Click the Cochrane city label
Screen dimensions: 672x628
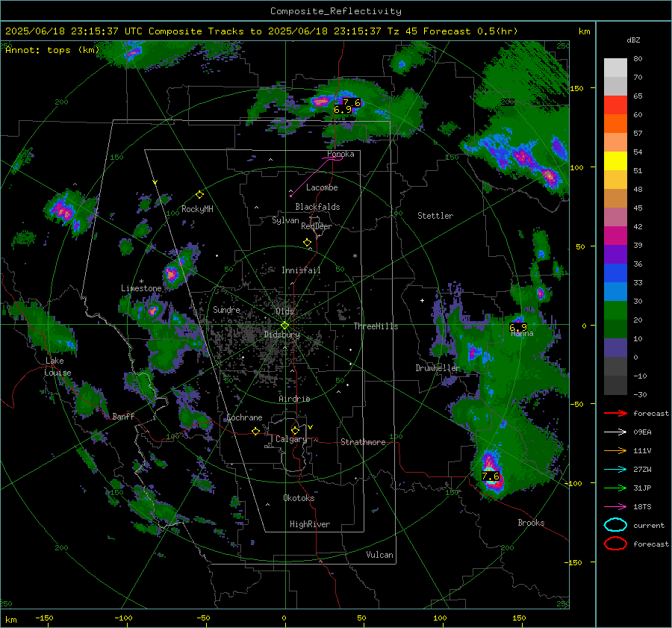pos(244,417)
